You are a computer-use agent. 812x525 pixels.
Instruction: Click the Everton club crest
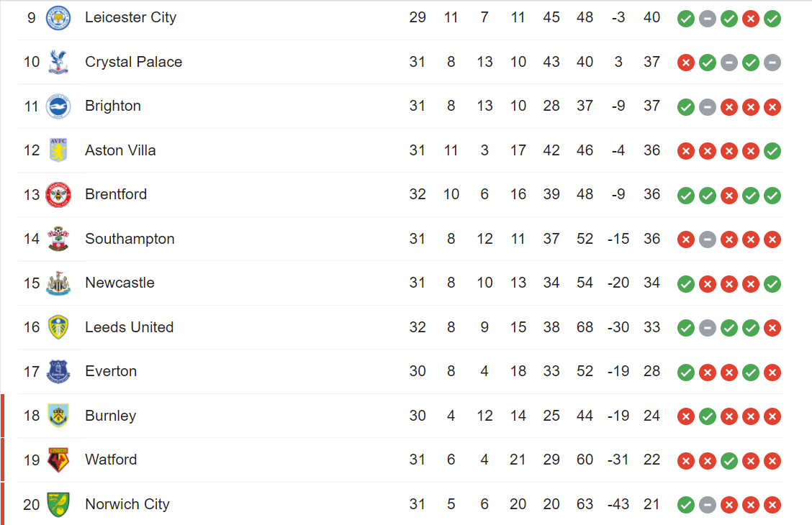pos(58,372)
